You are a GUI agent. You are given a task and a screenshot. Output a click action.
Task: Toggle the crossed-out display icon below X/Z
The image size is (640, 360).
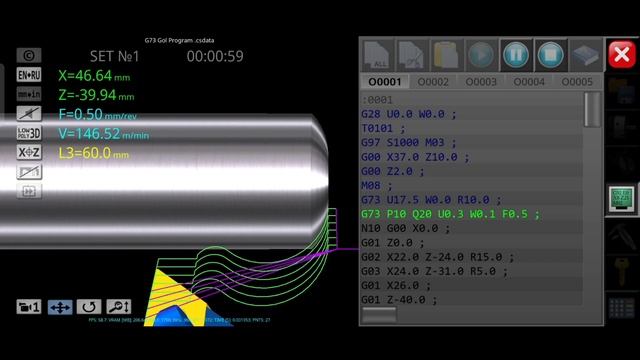click(x=29, y=172)
